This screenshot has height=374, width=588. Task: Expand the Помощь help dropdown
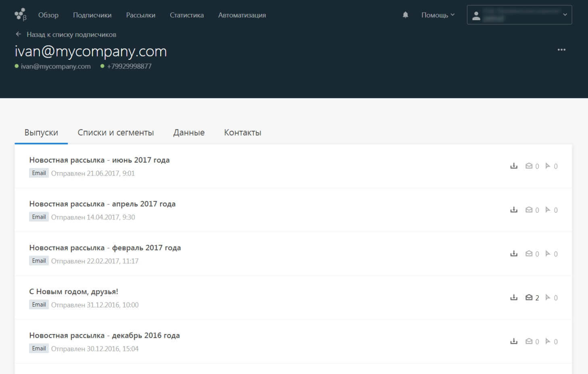[438, 15]
